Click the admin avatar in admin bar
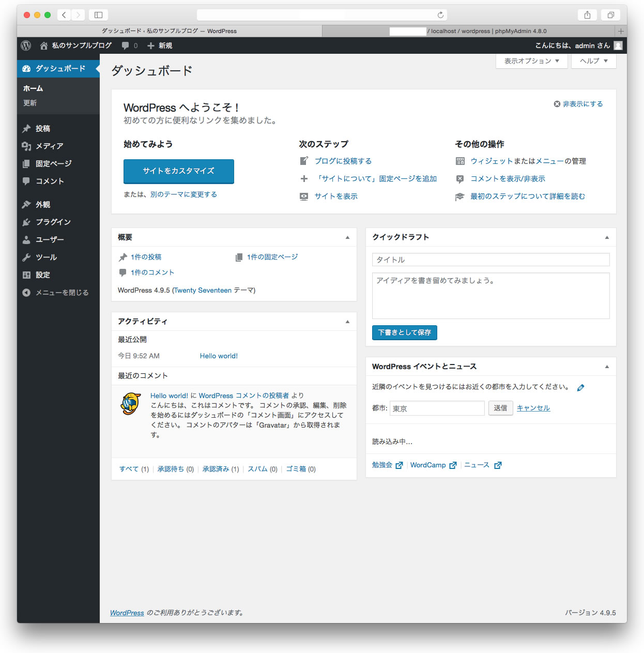 tap(618, 45)
